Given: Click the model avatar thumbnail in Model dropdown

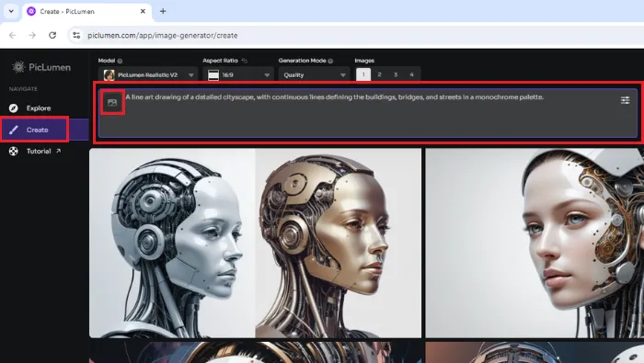Looking at the screenshot, I should (109, 75).
